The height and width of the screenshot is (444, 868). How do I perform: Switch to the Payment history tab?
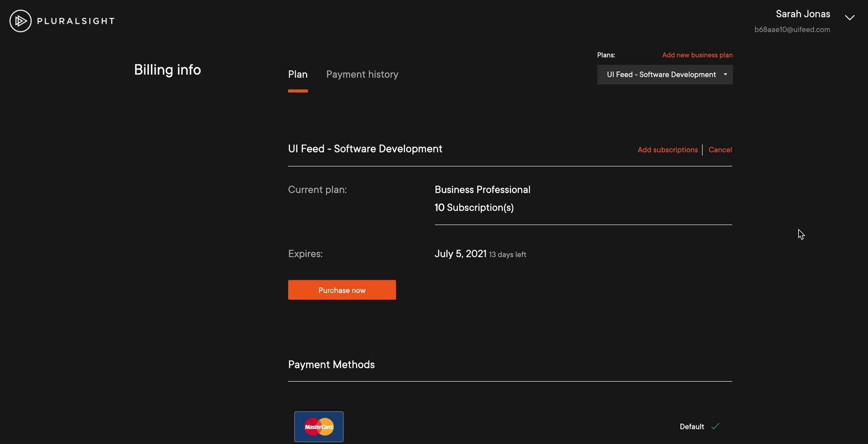362,75
